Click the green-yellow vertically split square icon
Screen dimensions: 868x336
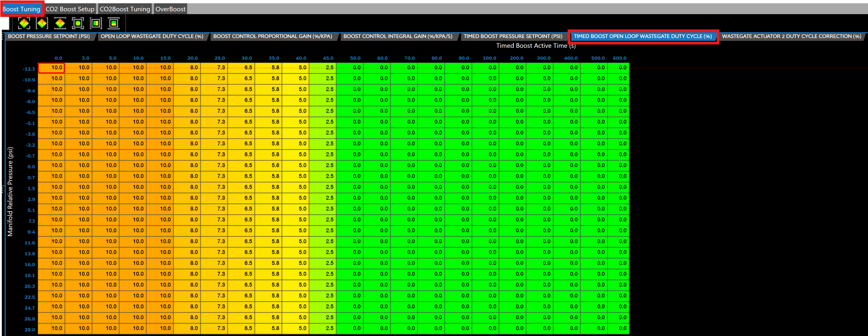tap(96, 24)
